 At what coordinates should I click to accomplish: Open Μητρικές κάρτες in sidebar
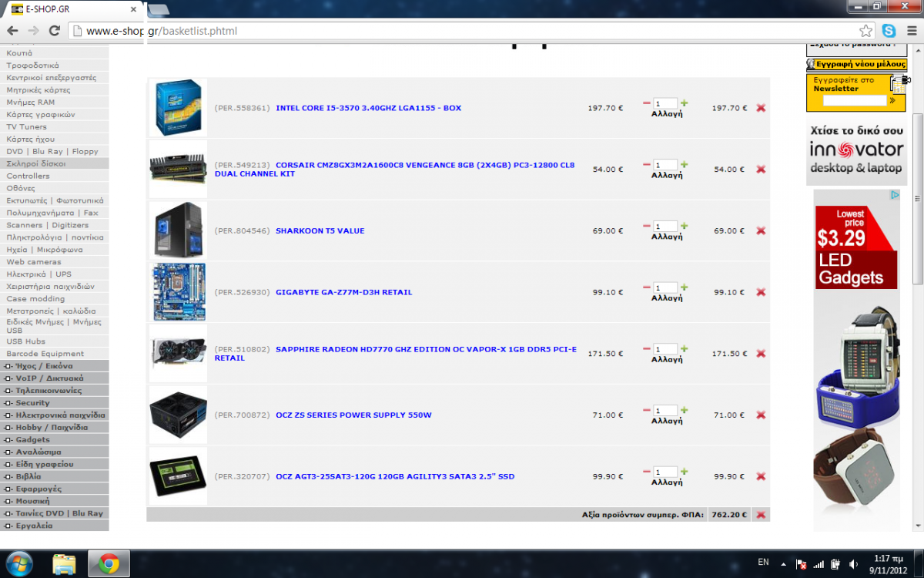38,89
